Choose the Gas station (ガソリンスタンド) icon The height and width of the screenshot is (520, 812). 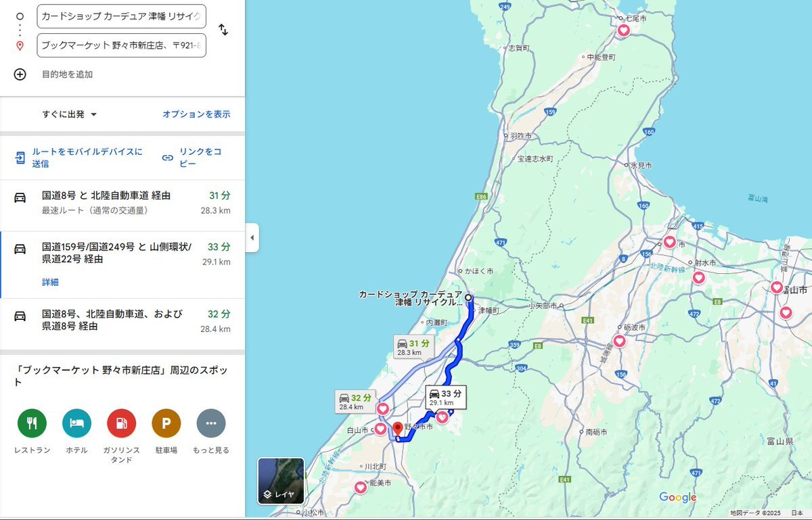[121, 423]
